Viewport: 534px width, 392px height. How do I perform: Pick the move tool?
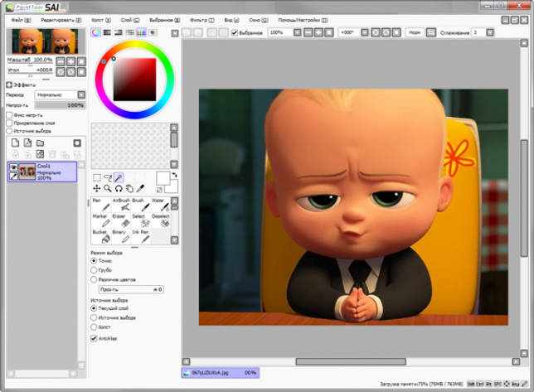[97, 188]
